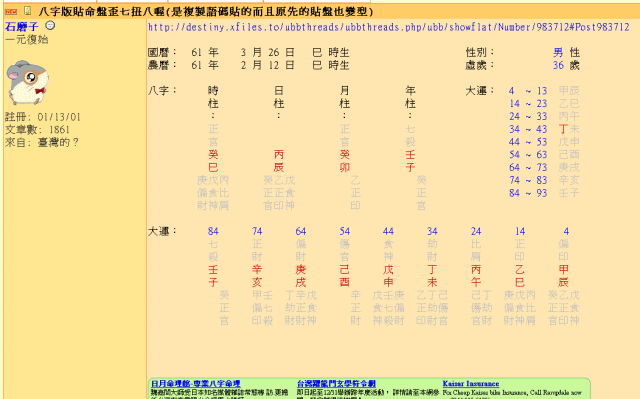Click the 84 ~ 93 age range
Viewport: 640px width, 399px height.
(x=527, y=193)
